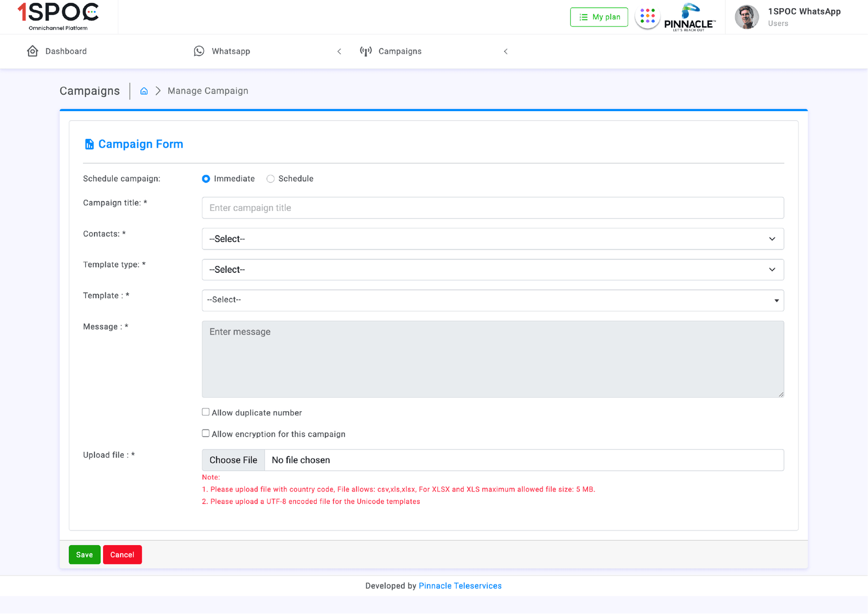The height and width of the screenshot is (614, 868).
Task: Click the Manage Campaign breadcrumb text
Action: coord(208,91)
